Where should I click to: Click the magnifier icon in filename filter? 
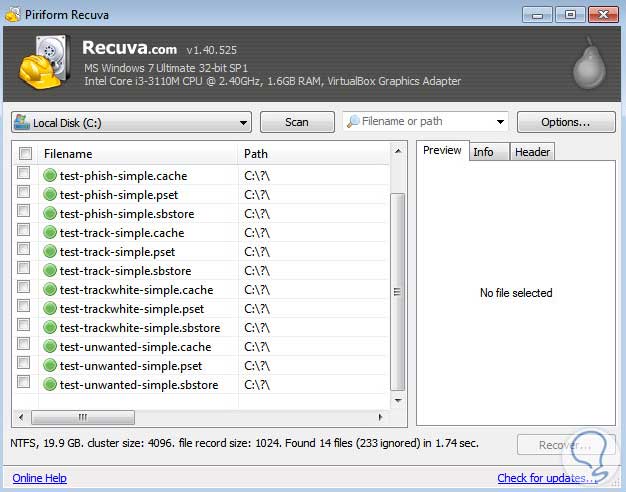coord(353,121)
